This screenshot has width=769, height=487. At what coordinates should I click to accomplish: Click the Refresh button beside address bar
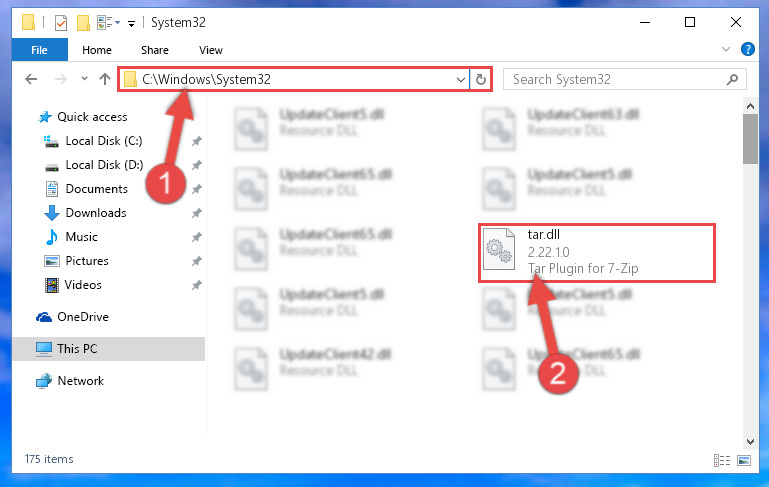click(x=481, y=79)
